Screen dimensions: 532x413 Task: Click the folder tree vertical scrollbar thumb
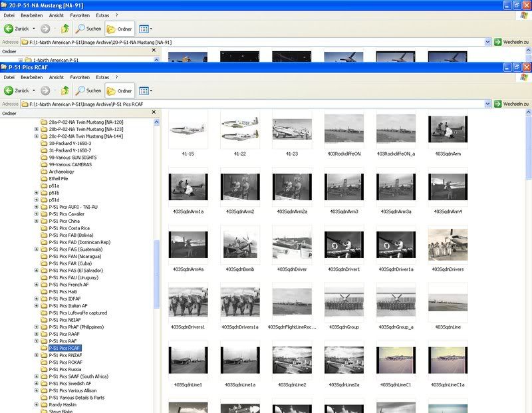157,273
